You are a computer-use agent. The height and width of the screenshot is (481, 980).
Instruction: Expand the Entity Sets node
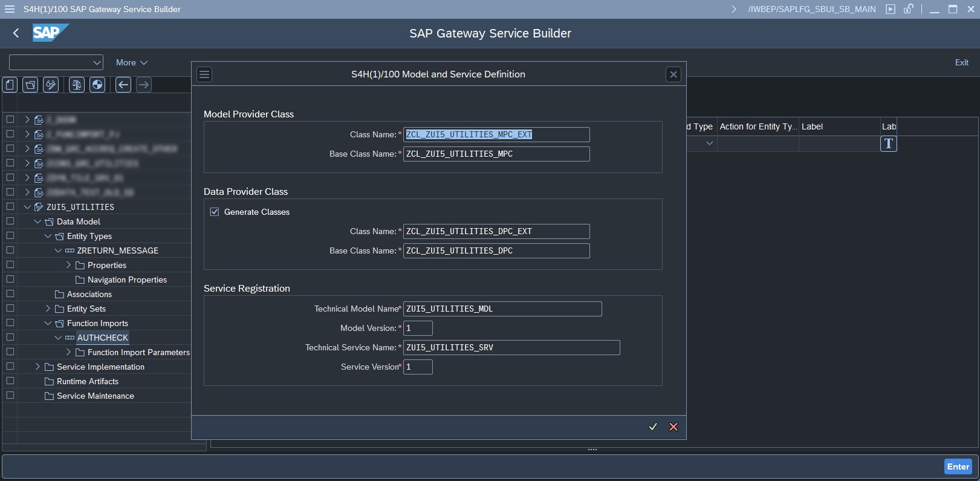coord(48,309)
